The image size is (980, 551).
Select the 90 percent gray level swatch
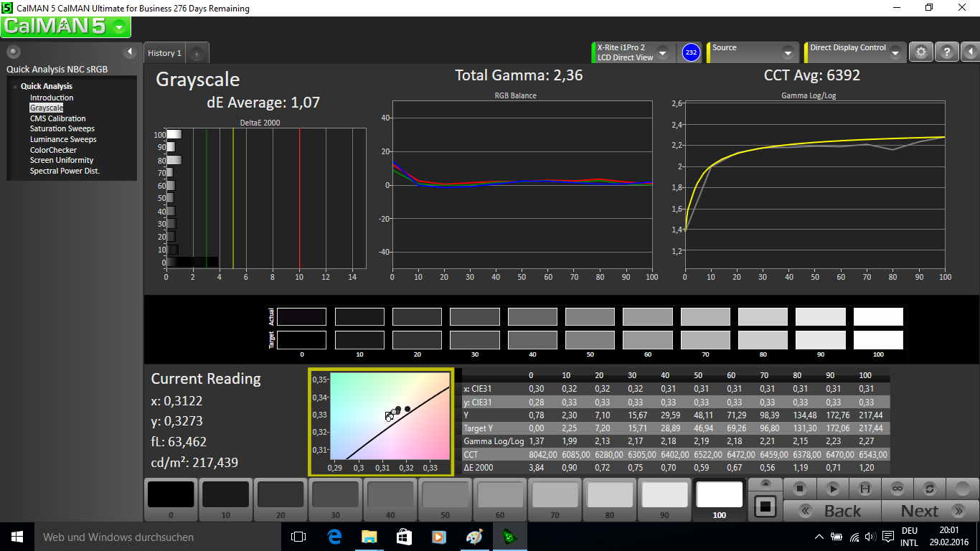click(665, 499)
